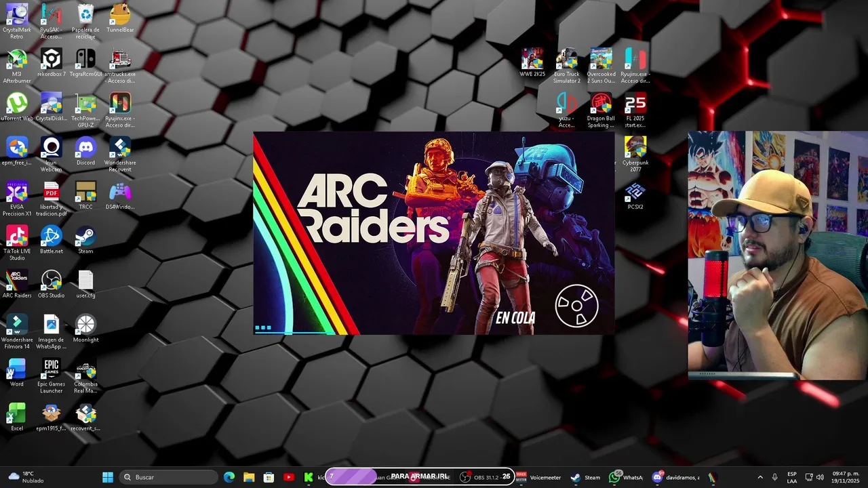Launch ARC Raiders from the desktop icon

tap(16, 285)
